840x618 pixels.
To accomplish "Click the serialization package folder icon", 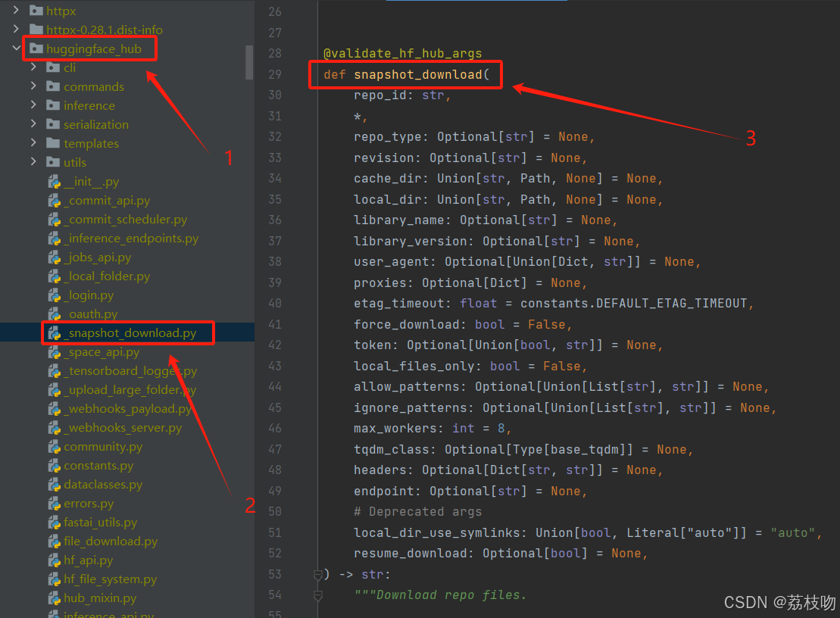I will [x=53, y=124].
